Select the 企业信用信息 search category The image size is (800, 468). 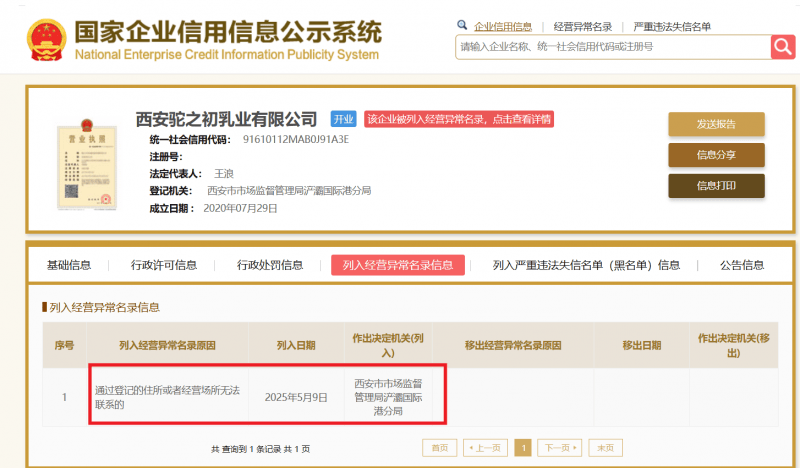[x=503, y=27]
